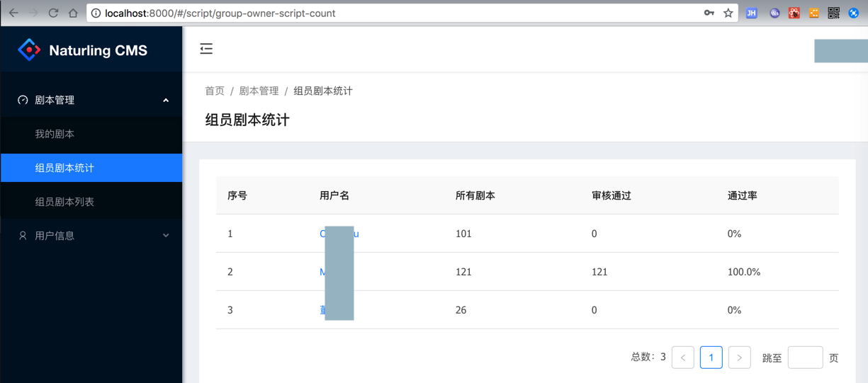Collapse the sidebar with the menu fold icon

point(206,49)
